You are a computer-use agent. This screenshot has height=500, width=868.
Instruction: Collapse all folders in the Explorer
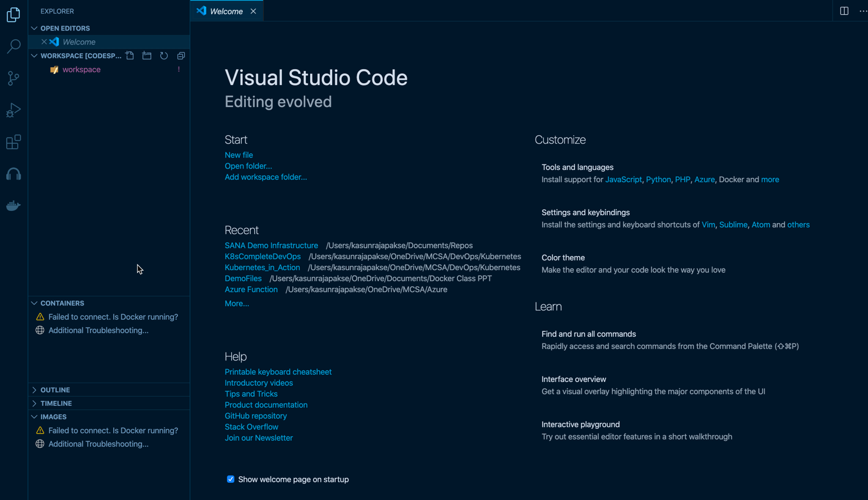[x=180, y=55]
